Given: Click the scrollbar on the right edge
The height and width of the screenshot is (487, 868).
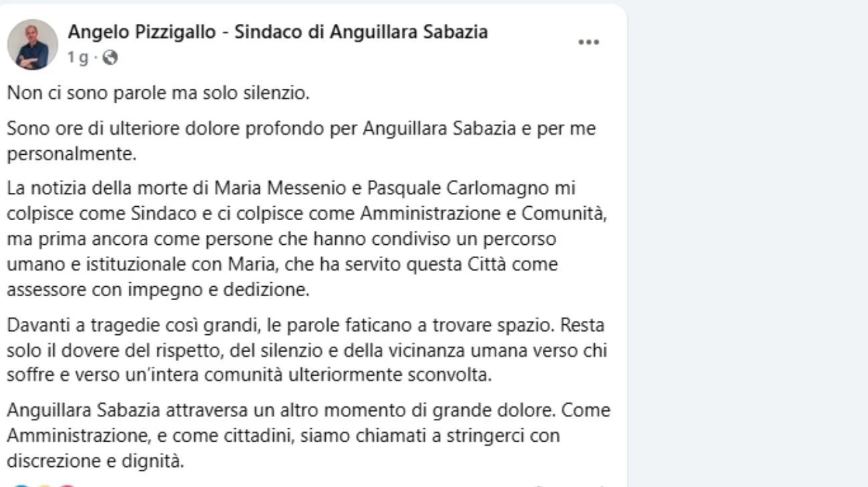Looking at the screenshot, I should click(862, 243).
